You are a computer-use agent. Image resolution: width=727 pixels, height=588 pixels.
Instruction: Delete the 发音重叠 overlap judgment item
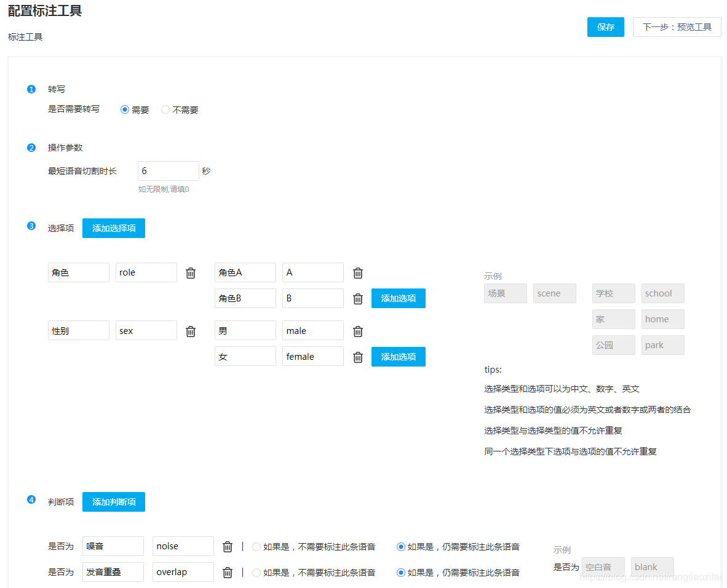(x=227, y=572)
